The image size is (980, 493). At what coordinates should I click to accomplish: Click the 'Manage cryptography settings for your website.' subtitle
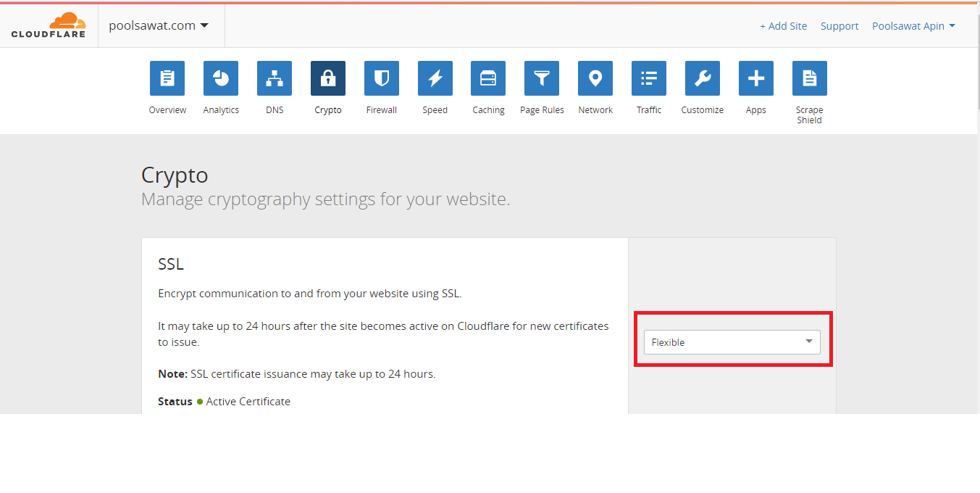[x=326, y=199]
